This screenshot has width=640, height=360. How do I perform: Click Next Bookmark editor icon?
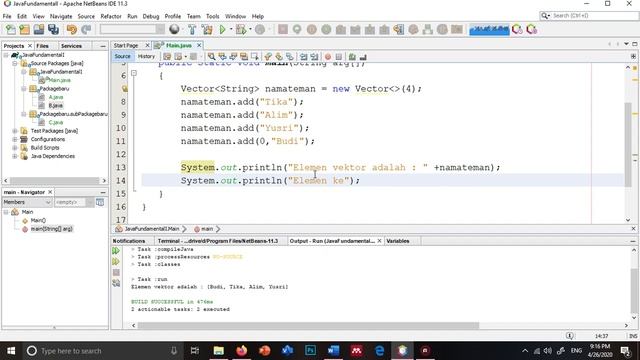coord(279,57)
